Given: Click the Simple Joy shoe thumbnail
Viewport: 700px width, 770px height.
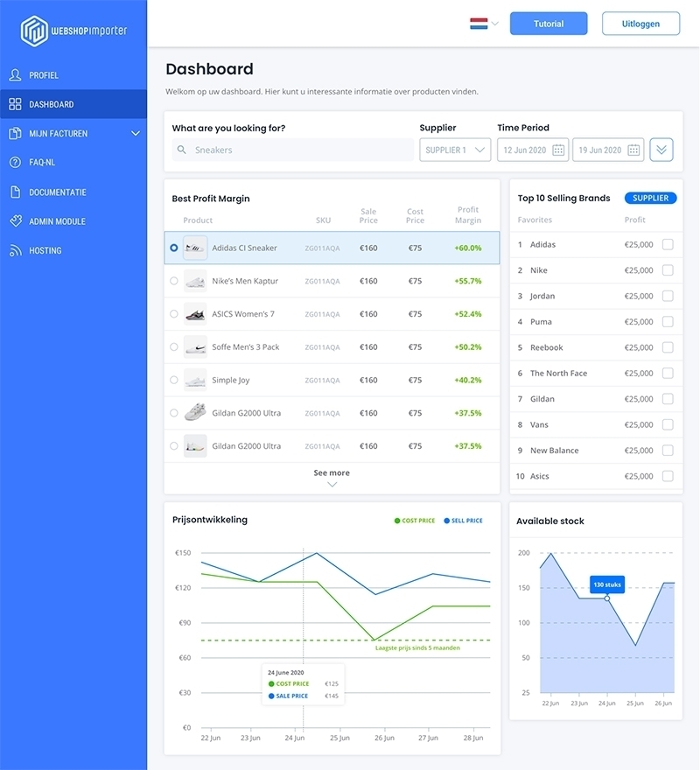Looking at the screenshot, I should pyautogui.click(x=195, y=380).
